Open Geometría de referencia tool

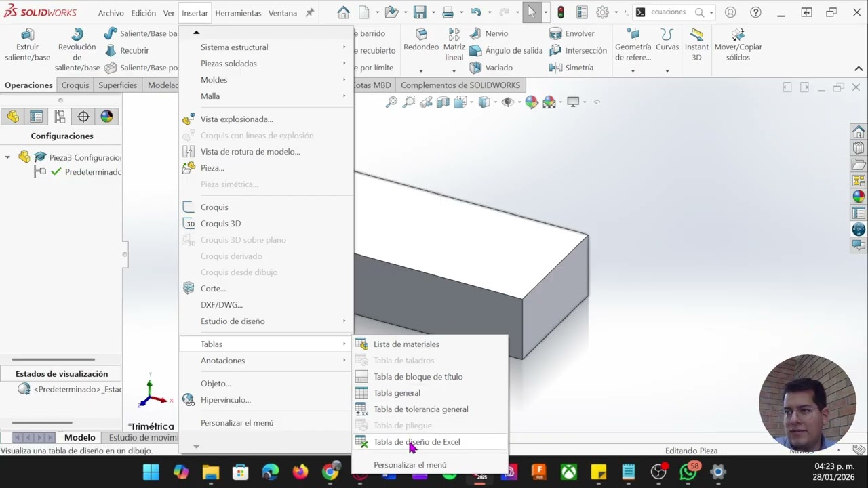click(x=633, y=45)
